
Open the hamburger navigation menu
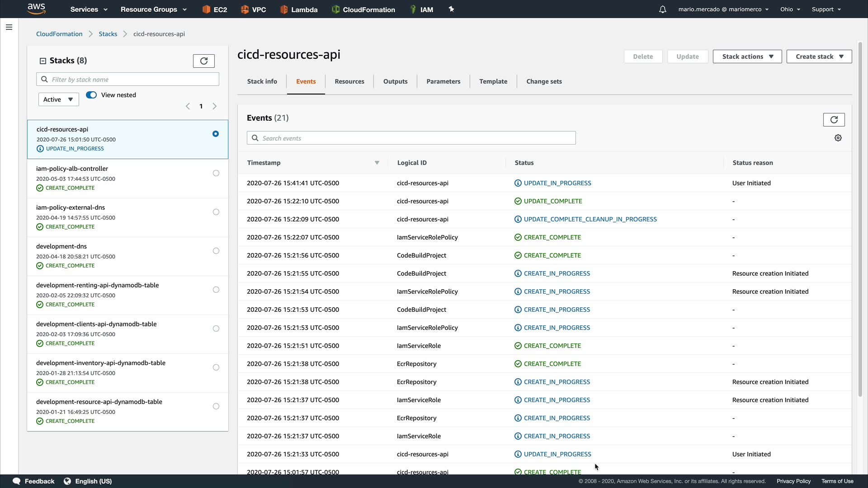9,27
